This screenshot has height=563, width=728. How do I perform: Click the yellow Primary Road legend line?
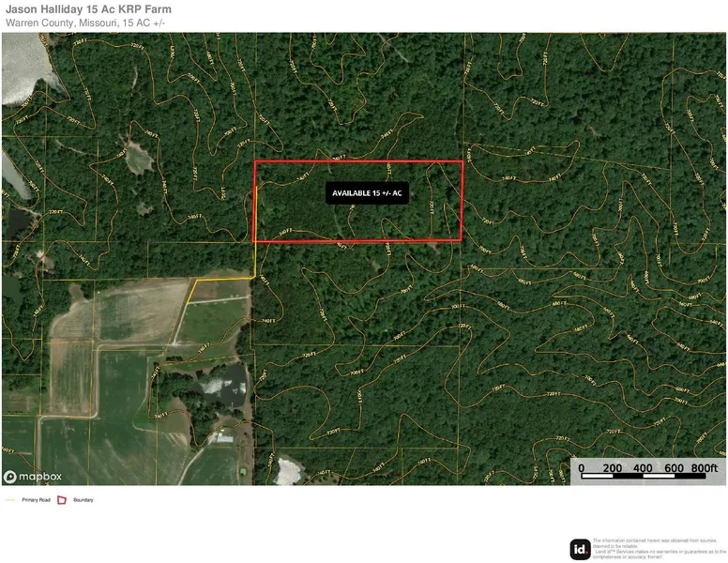click(10, 500)
